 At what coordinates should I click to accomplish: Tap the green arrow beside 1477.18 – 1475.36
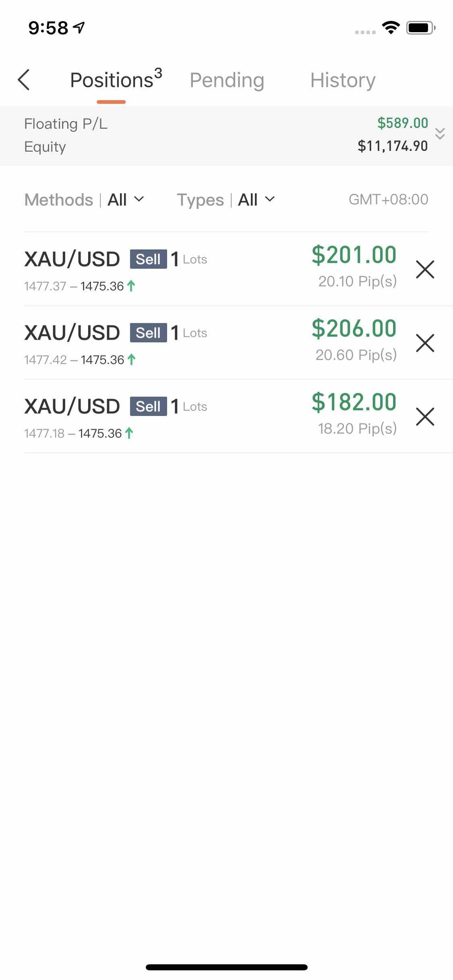tap(129, 433)
